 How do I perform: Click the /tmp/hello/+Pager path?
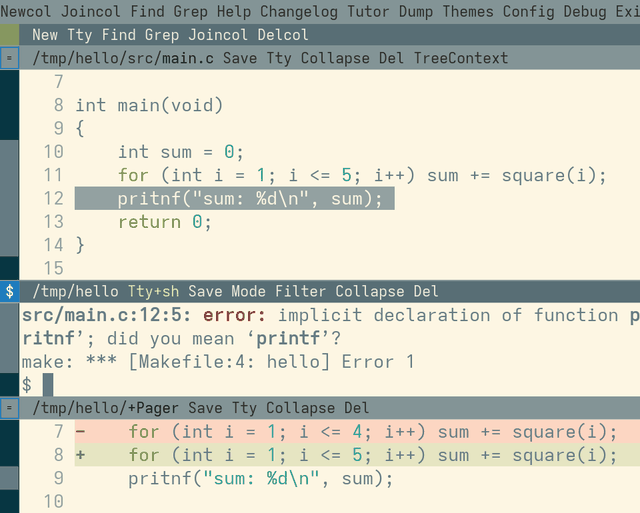[x=106, y=408]
